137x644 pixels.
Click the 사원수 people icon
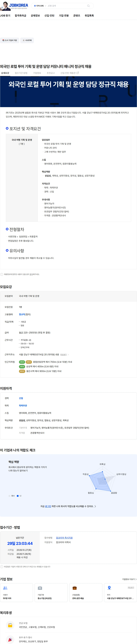pos(5,588)
